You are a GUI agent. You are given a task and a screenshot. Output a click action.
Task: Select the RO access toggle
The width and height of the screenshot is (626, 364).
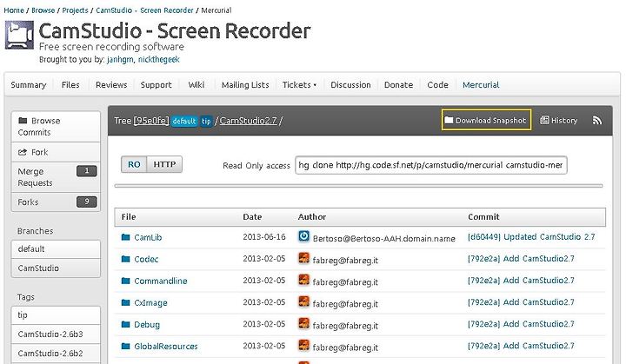point(134,164)
